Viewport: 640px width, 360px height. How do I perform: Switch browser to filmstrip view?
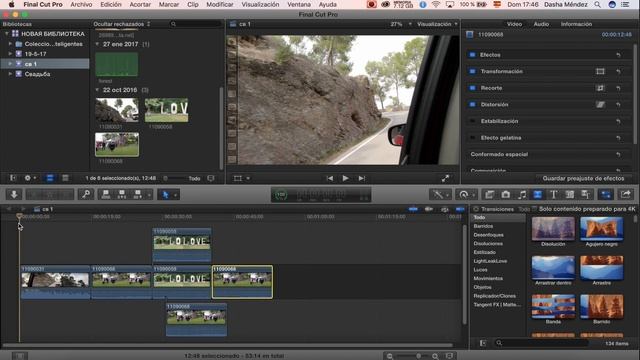click(50, 178)
